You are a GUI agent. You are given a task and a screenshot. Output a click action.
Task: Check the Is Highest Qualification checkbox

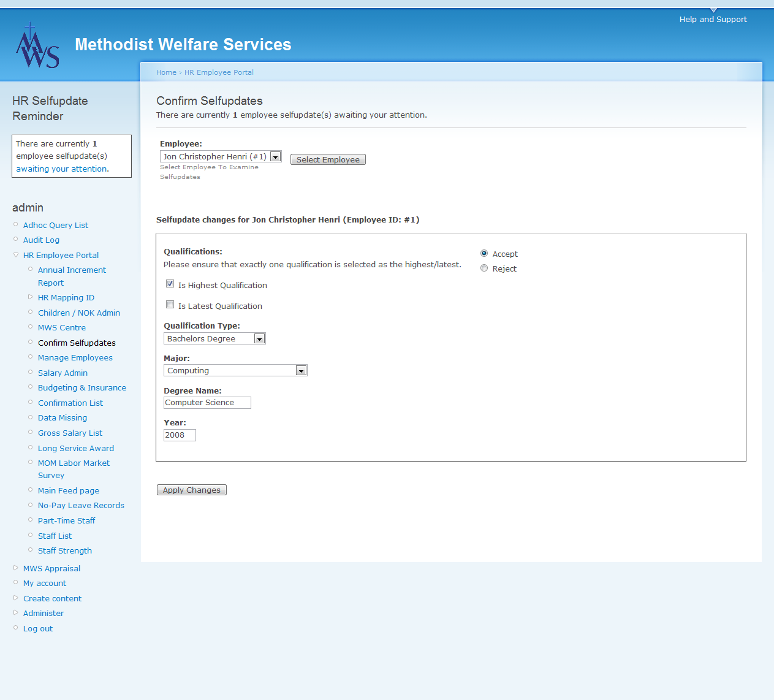tap(170, 284)
